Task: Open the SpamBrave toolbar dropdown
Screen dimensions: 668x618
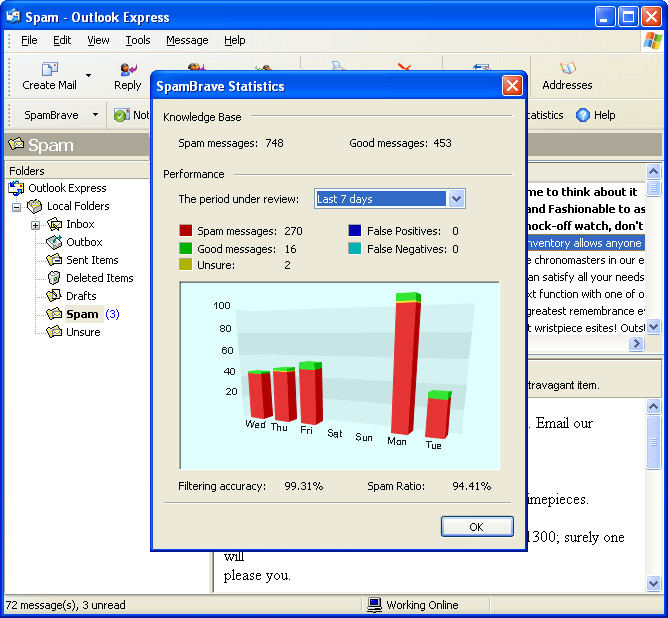Action: coord(95,115)
